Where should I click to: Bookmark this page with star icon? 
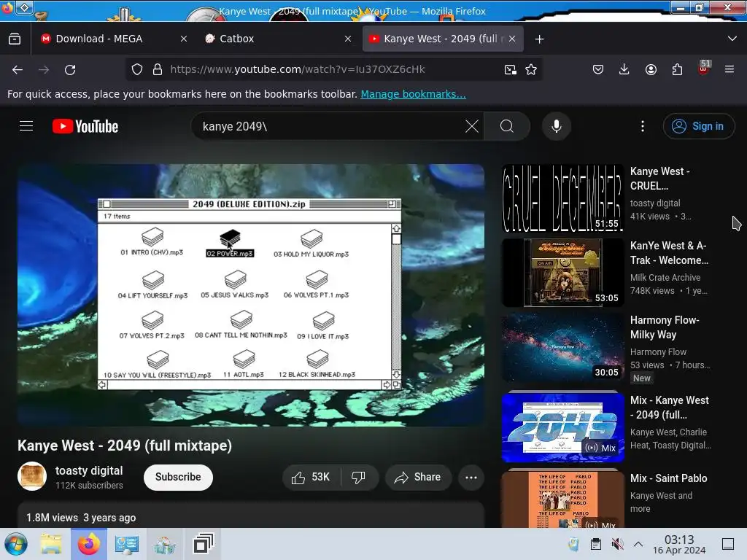click(x=531, y=69)
